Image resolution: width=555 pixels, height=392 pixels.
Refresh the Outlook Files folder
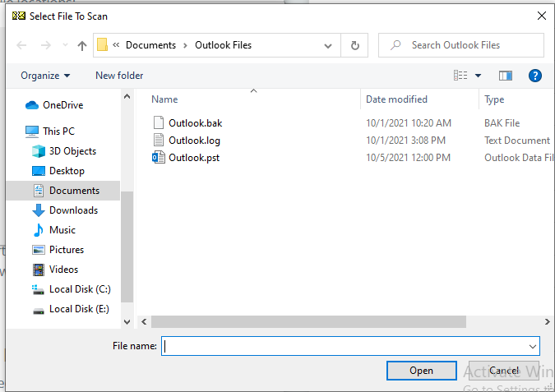click(354, 45)
